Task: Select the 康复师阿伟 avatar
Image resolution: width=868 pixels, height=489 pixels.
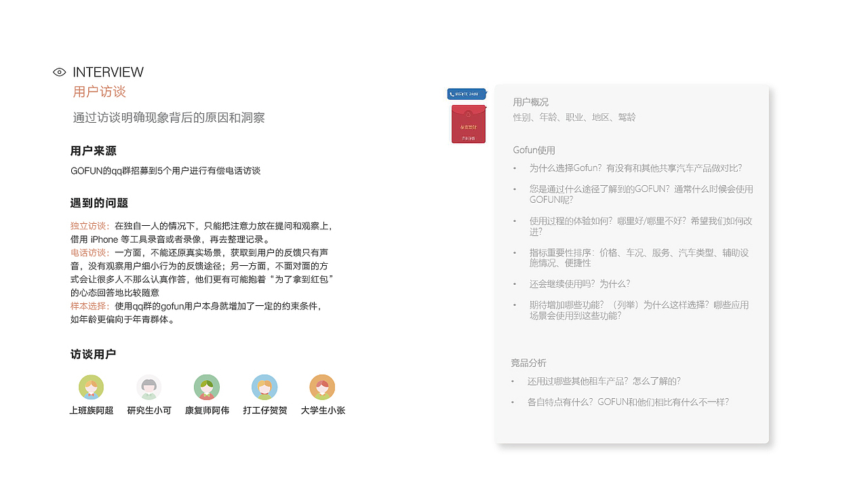Action: click(x=207, y=387)
